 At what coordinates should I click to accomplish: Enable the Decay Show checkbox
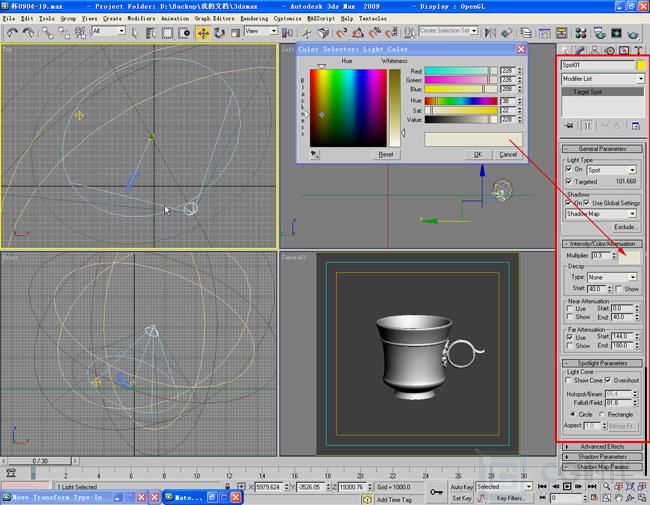click(619, 289)
